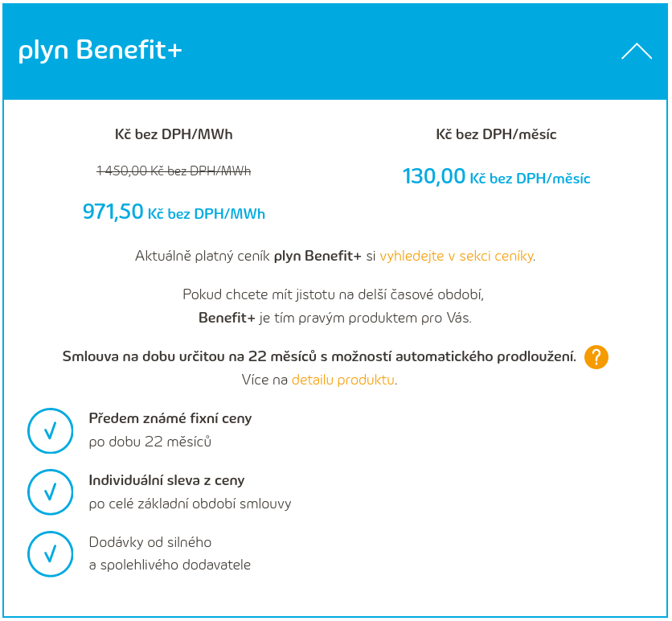Click the 'Předem známé fixní ceny' benefit title
Viewport: 672px width, 621px height.
[x=170, y=418]
